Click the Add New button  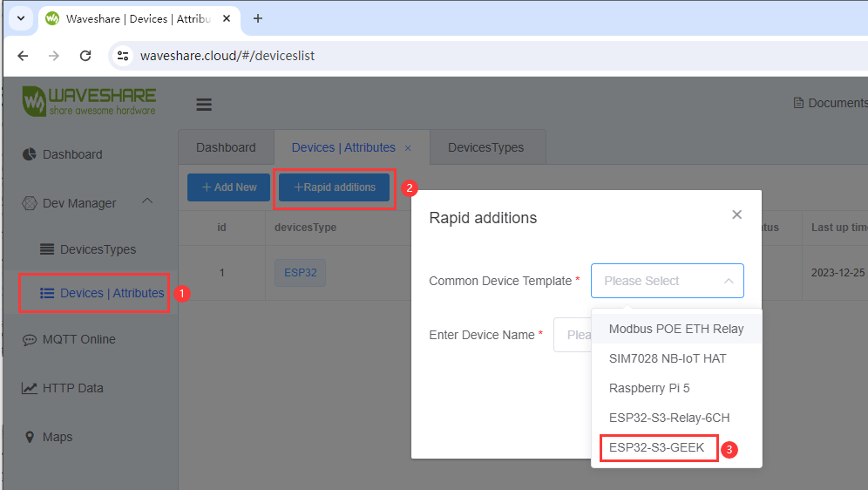pyautogui.click(x=229, y=187)
